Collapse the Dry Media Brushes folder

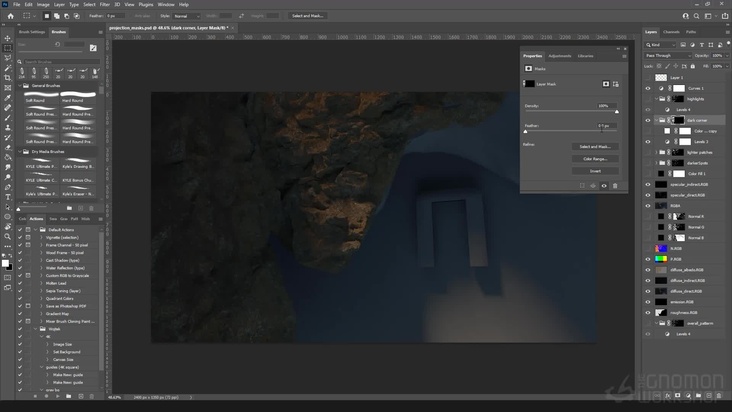[20, 152]
